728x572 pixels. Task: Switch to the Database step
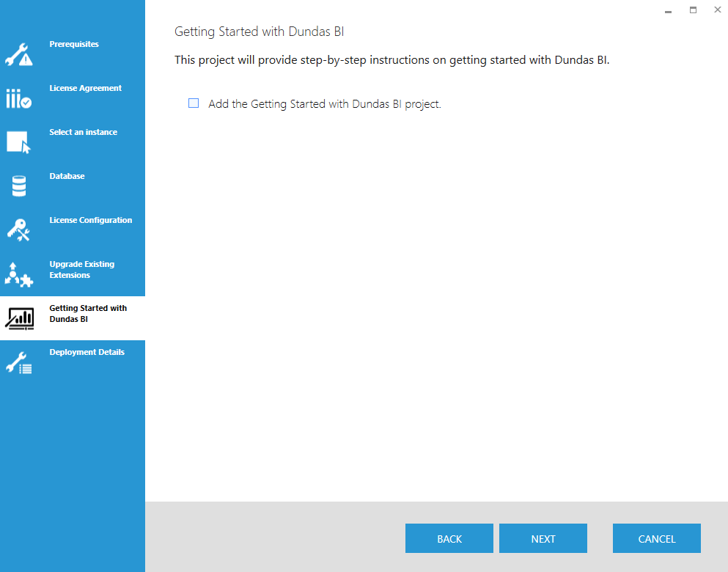tap(67, 177)
